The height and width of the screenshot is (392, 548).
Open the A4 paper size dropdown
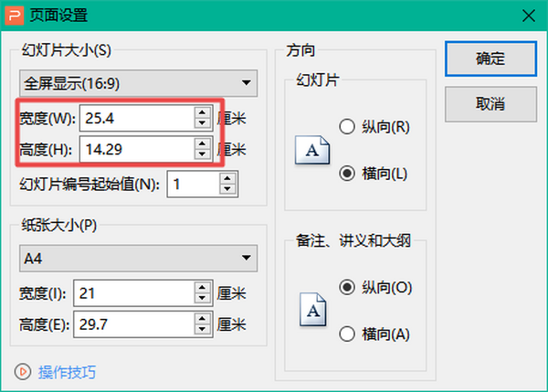click(x=139, y=259)
